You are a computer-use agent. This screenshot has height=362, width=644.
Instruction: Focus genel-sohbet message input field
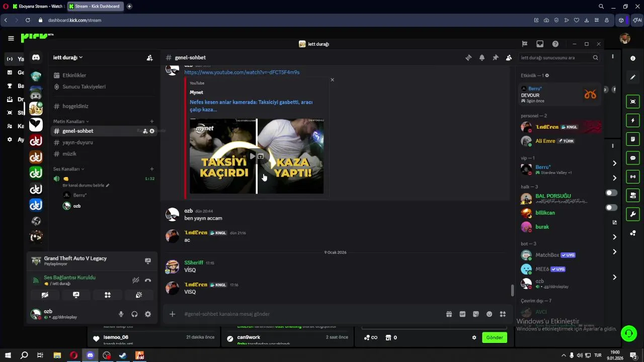pyautogui.click(x=309, y=314)
